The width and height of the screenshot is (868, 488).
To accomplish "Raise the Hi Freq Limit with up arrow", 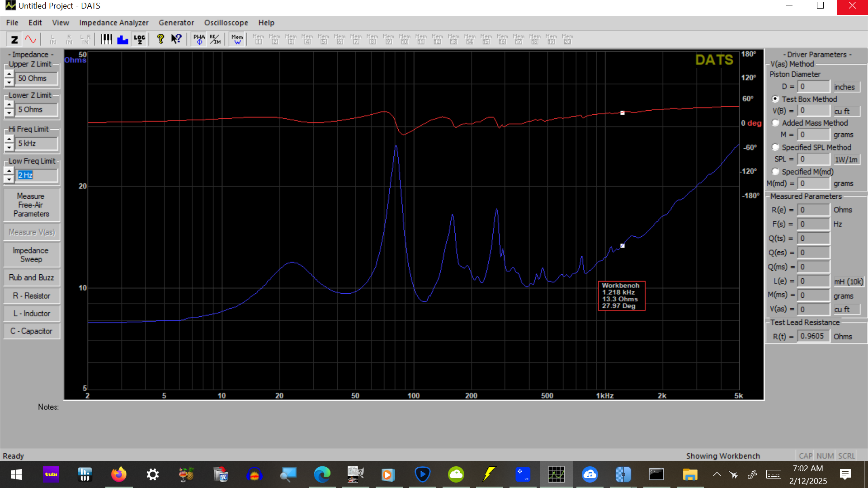I will tap(9, 139).
